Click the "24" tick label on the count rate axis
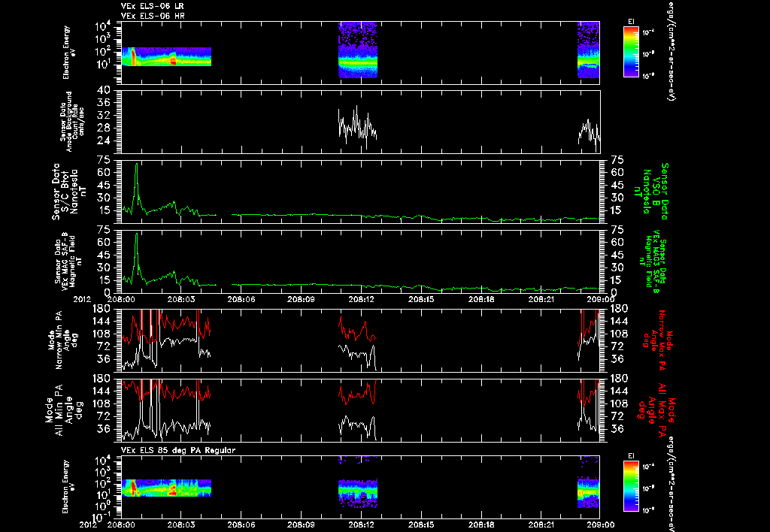The height and width of the screenshot is (532, 770). pyautogui.click(x=104, y=141)
